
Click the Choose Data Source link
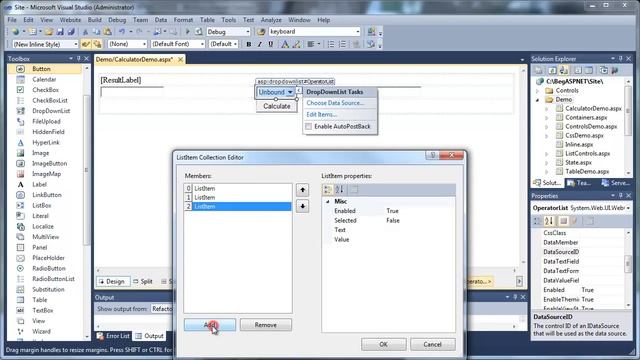(335, 103)
